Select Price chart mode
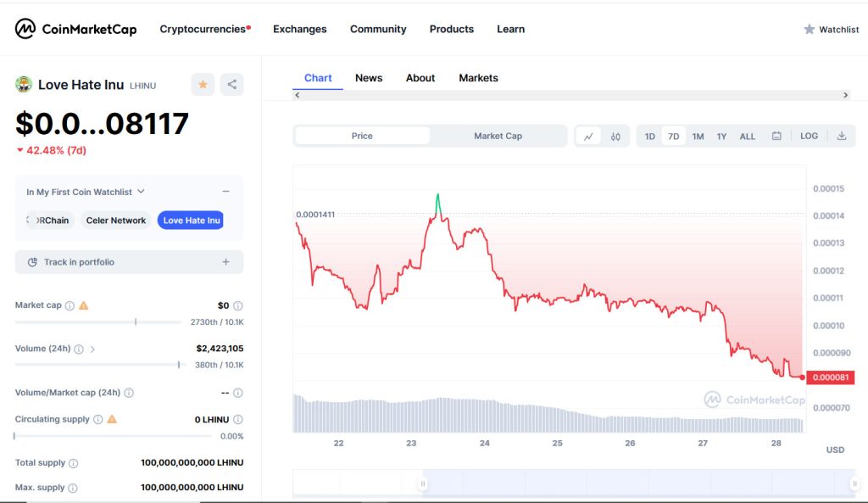Screen dimensions: 868x503 362,136
